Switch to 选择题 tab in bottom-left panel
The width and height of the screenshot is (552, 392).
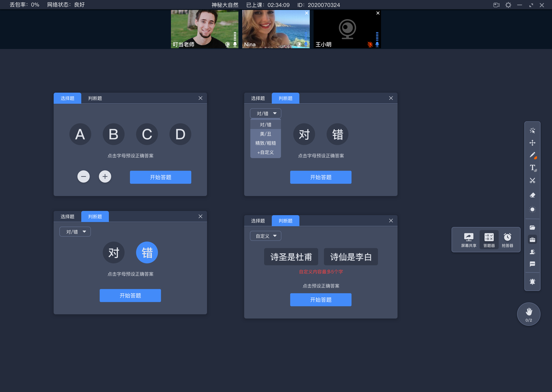[67, 217]
